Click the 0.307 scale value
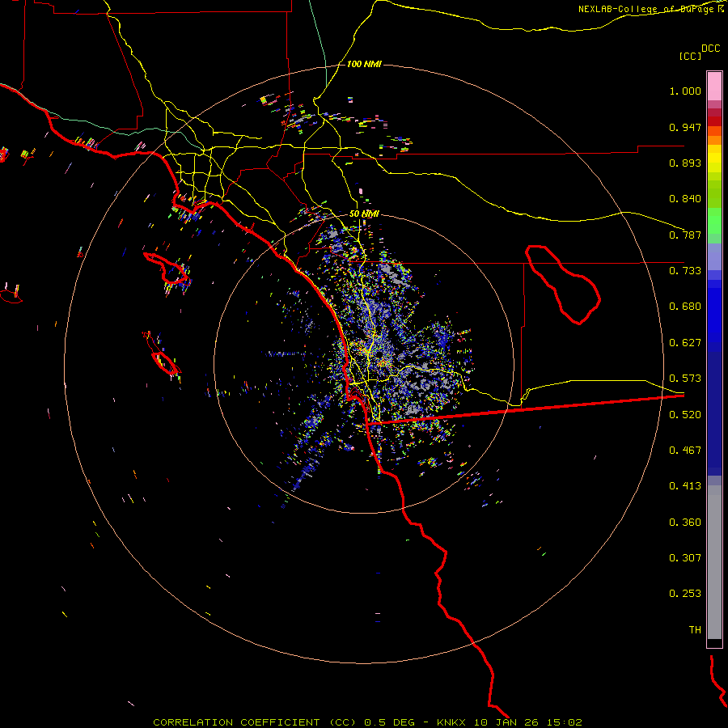Screen dimensions: 728x728 coord(685,558)
